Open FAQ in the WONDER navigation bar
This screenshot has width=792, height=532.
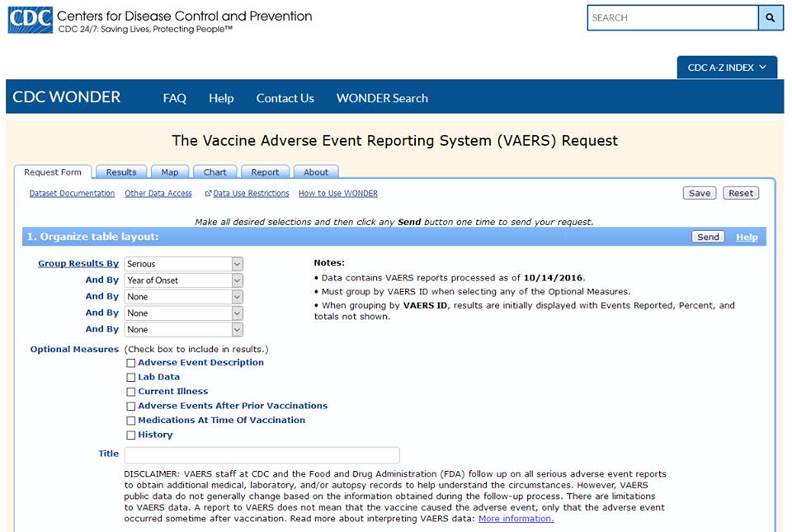[175, 98]
